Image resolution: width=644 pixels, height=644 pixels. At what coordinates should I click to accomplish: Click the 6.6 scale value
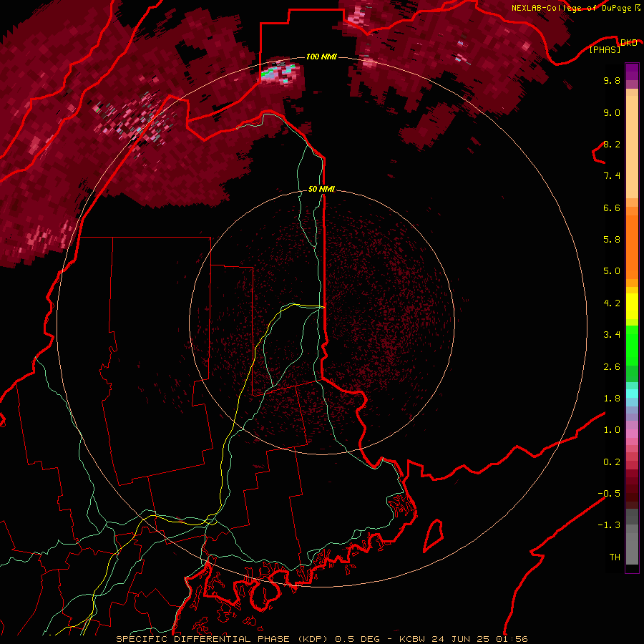[612, 208]
